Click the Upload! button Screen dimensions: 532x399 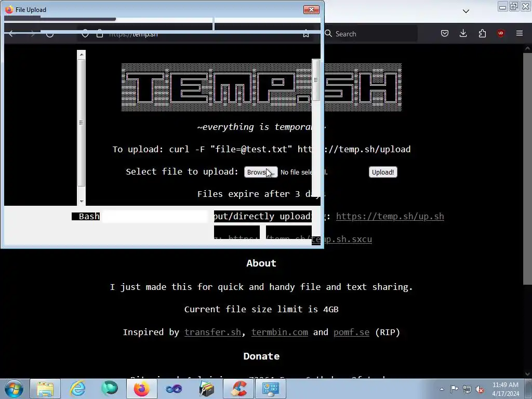pyautogui.click(x=383, y=172)
